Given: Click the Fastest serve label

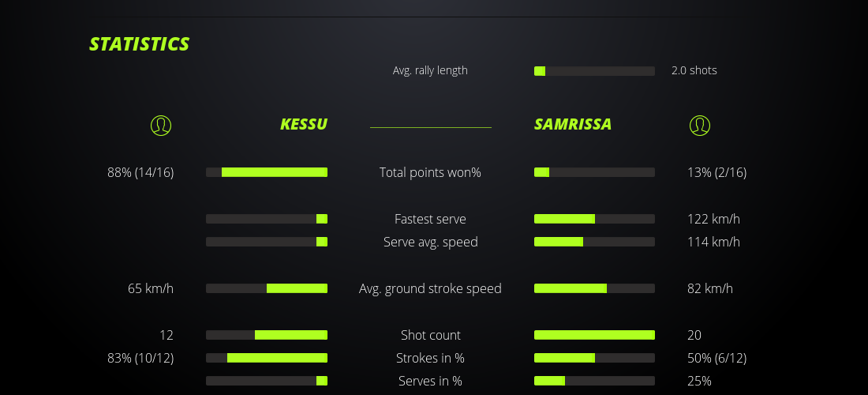Looking at the screenshot, I should point(430,219).
